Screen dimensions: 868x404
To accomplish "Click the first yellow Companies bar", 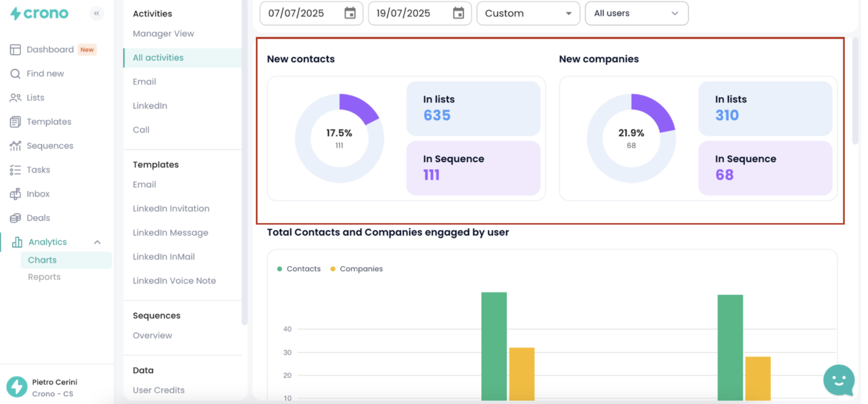I will pyautogui.click(x=522, y=374).
